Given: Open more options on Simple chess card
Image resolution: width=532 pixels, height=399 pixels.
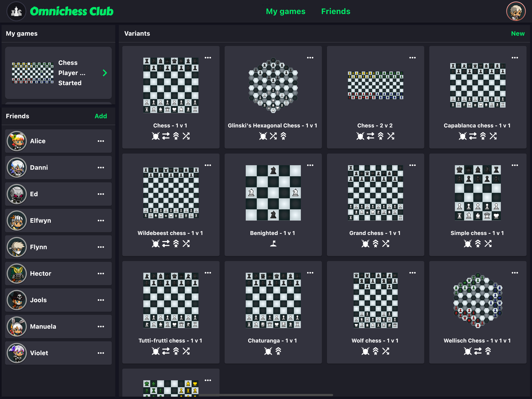Looking at the screenshot, I should 515,165.
